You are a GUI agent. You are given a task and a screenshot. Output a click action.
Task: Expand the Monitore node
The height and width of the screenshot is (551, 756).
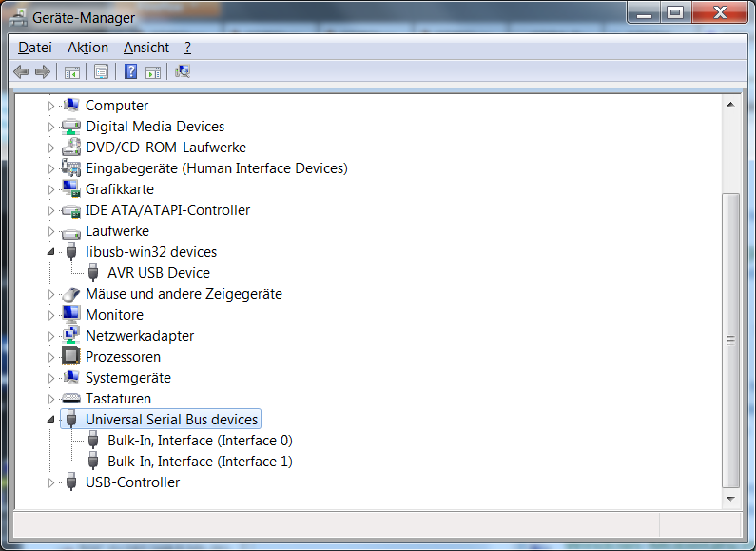[51, 315]
